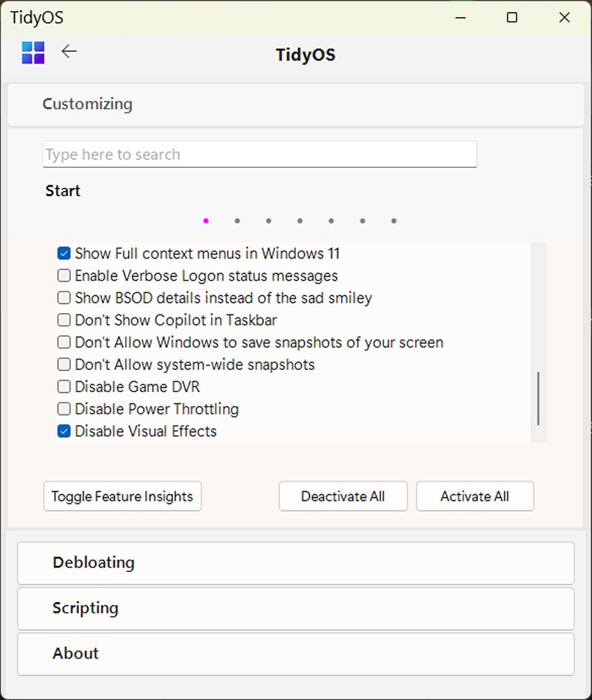Image resolution: width=592 pixels, height=700 pixels.
Task: Click Toggle Feature Insights button
Action: [122, 497]
